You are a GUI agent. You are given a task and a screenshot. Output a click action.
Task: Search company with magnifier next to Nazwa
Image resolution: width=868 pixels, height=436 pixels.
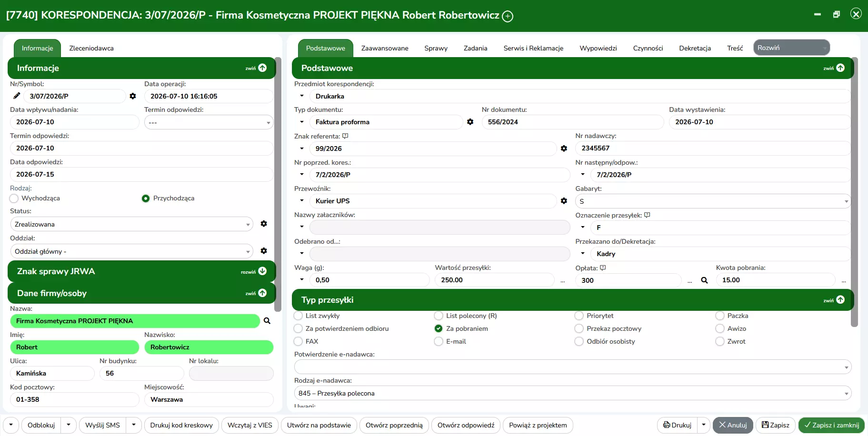pos(267,321)
